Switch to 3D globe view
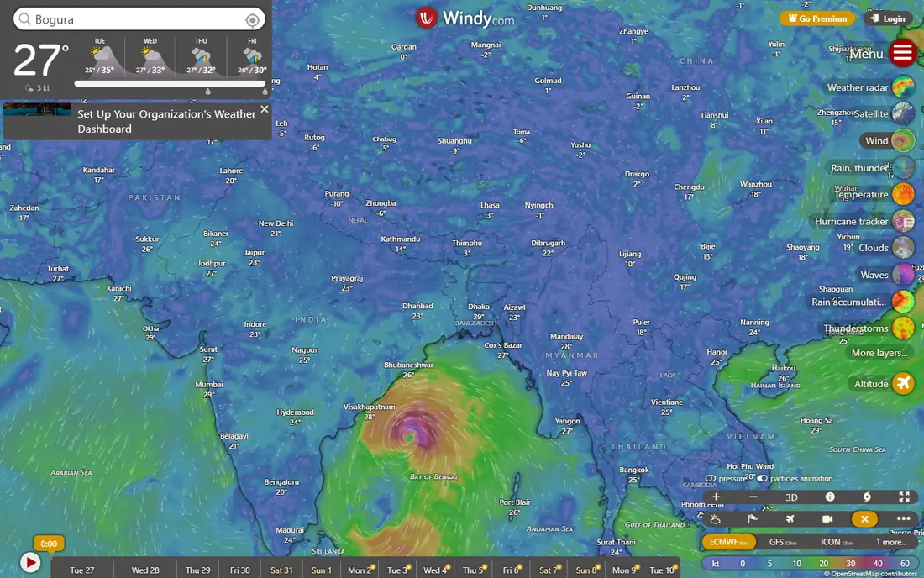 [x=791, y=497]
